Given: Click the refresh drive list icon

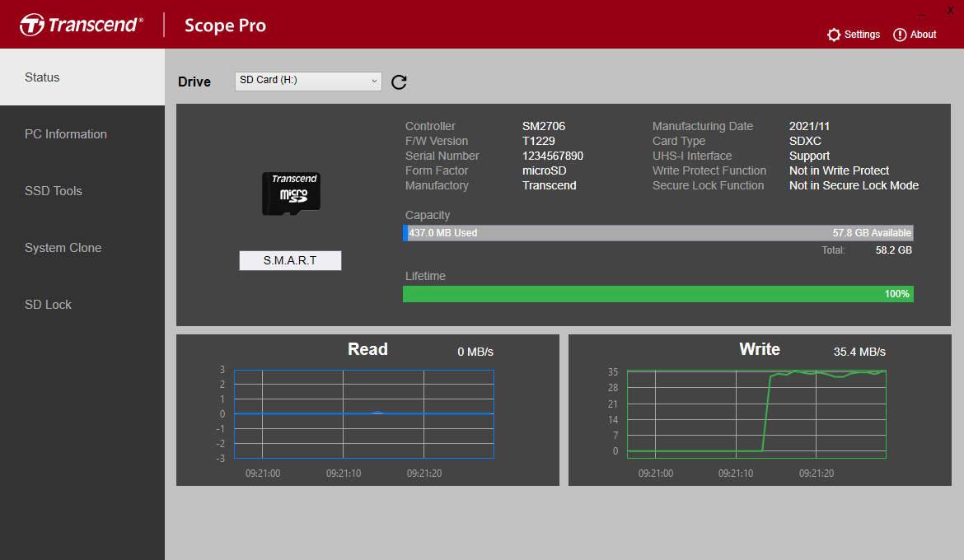Looking at the screenshot, I should tap(399, 82).
